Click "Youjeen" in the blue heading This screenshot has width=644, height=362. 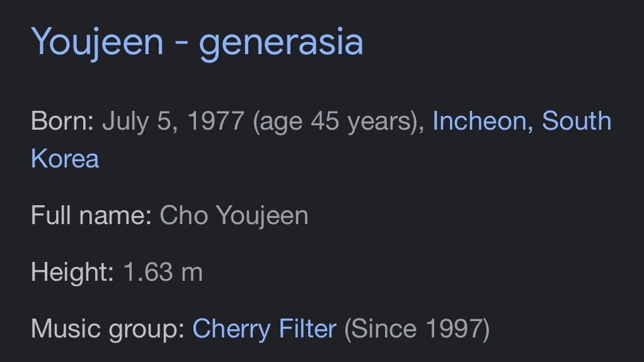[x=97, y=42]
